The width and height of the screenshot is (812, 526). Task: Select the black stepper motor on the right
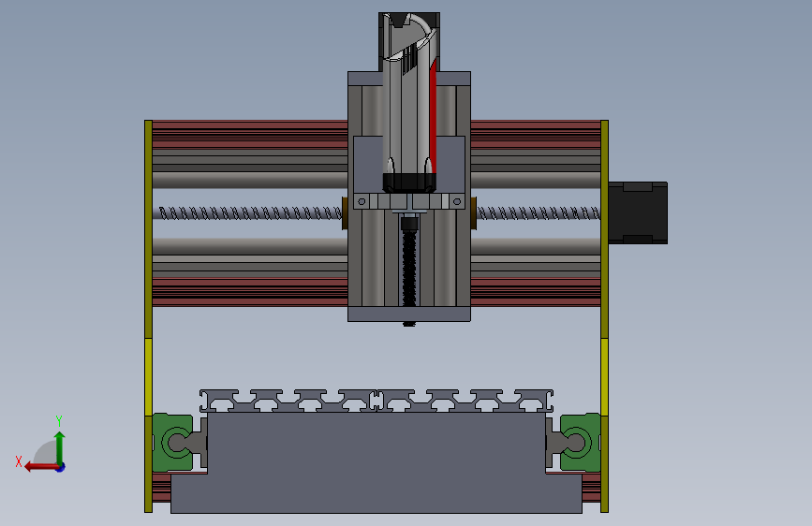tap(638, 212)
